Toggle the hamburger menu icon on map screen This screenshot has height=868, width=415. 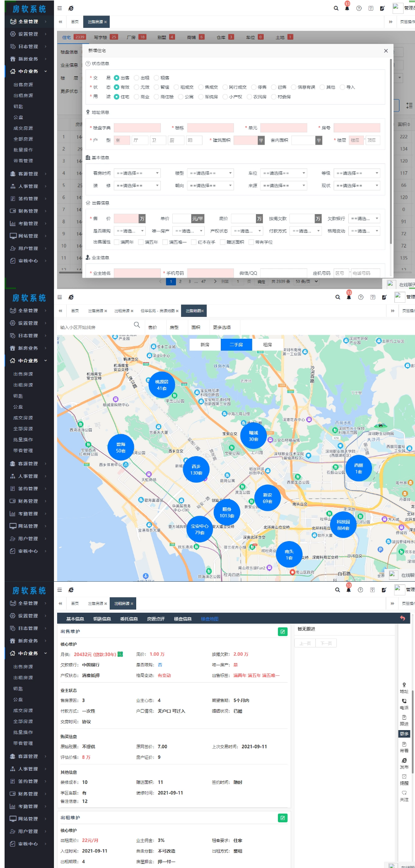(x=59, y=297)
